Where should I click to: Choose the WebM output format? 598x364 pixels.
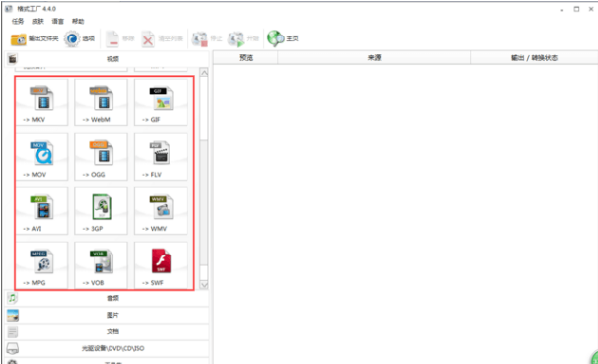click(x=101, y=103)
